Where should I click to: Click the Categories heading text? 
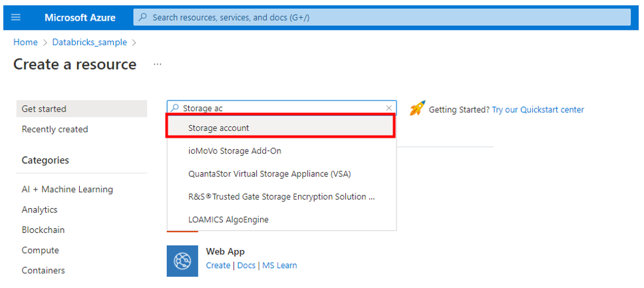[x=45, y=160]
